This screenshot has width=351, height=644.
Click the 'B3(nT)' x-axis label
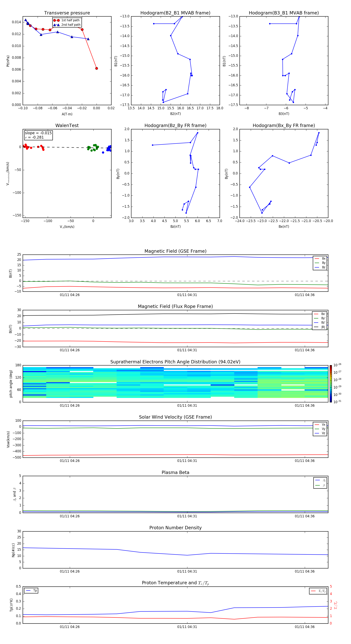pos(284,114)
